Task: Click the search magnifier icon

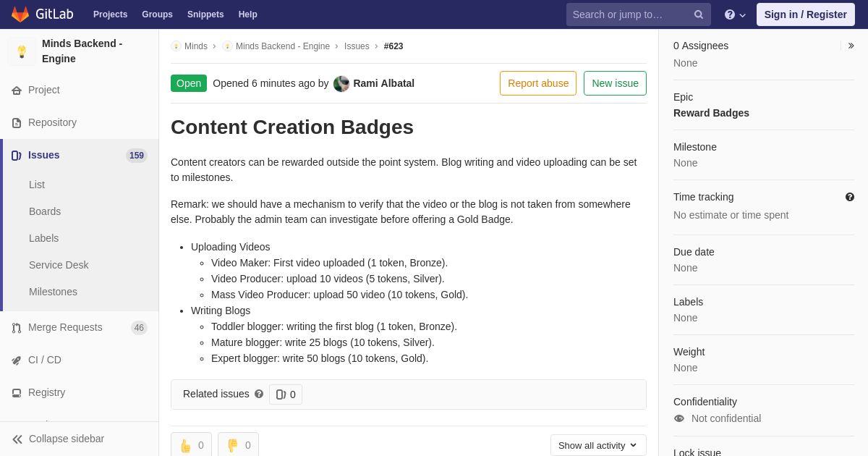Action: tap(699, 14)
